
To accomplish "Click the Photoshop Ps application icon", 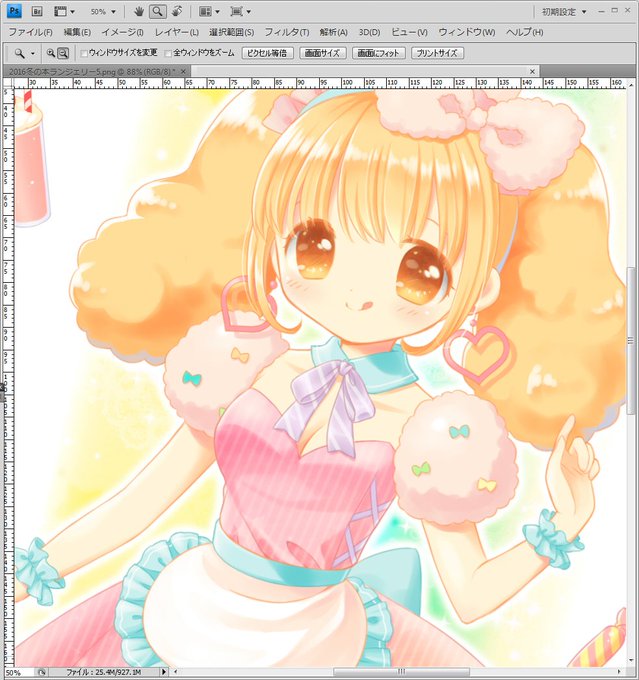I will [x=14, y=11].
